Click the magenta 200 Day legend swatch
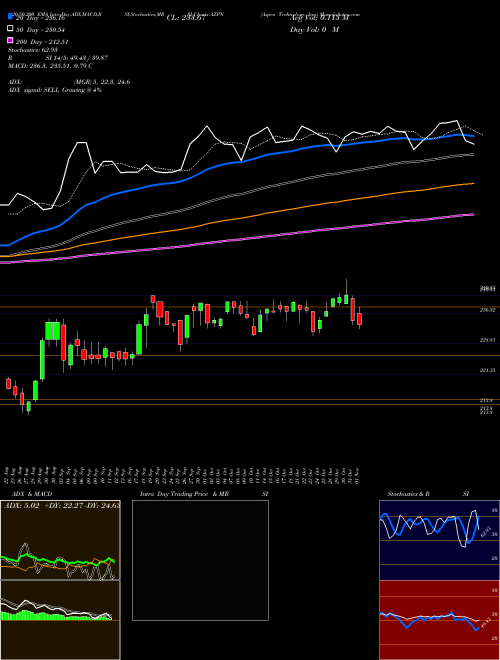Screen dimensions: 500x660 10,40
